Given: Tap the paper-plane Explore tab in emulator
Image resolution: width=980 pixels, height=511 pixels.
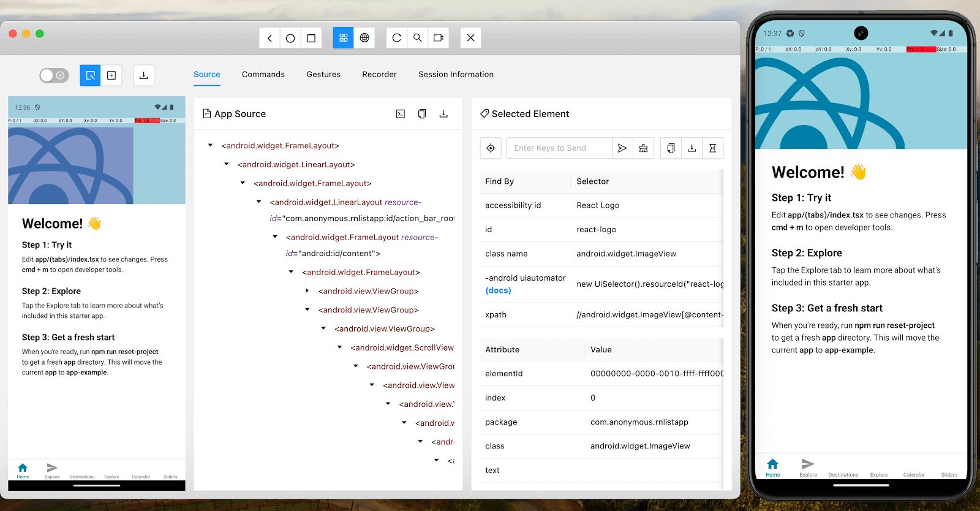Looking at the screenshot, I should coord(808,467).
